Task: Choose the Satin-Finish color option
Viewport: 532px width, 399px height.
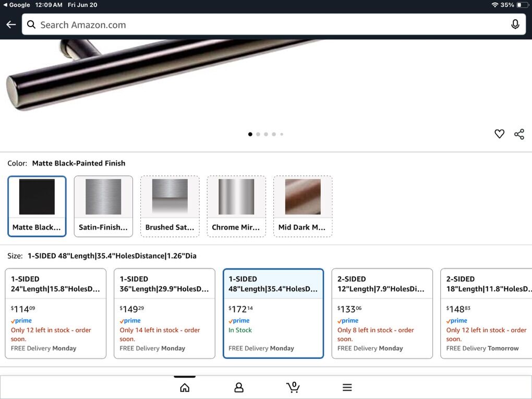Action: pyautogui.click(x=103, y=206)
